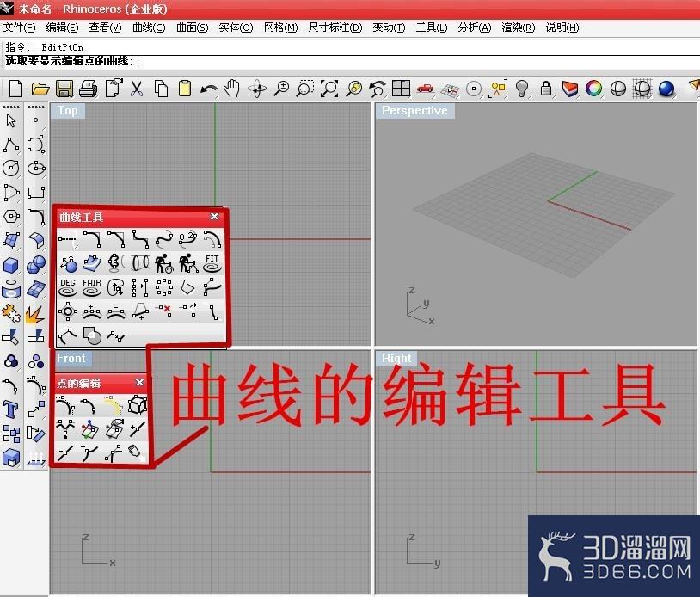Open the 查看(V) menu

pyautogui.click(x=105, y=28)
